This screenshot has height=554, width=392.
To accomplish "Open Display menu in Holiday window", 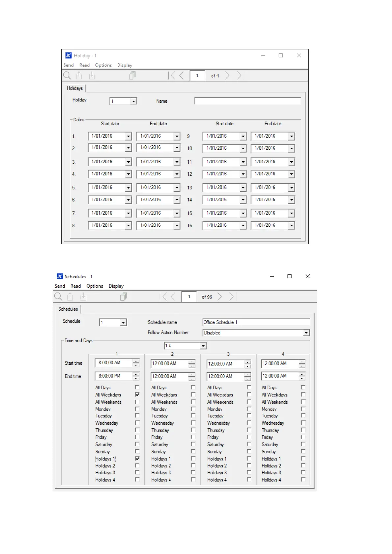I will (x=125, y=65).
